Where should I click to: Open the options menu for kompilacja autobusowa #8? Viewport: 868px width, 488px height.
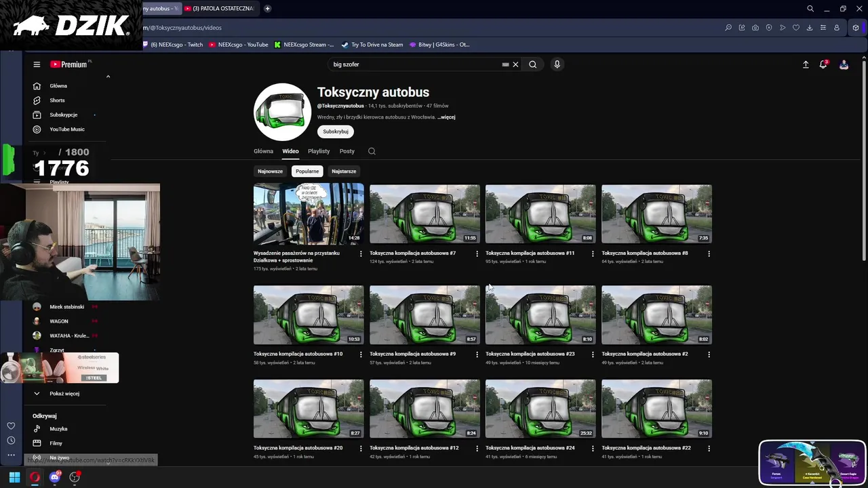click(x=709, y=253)
